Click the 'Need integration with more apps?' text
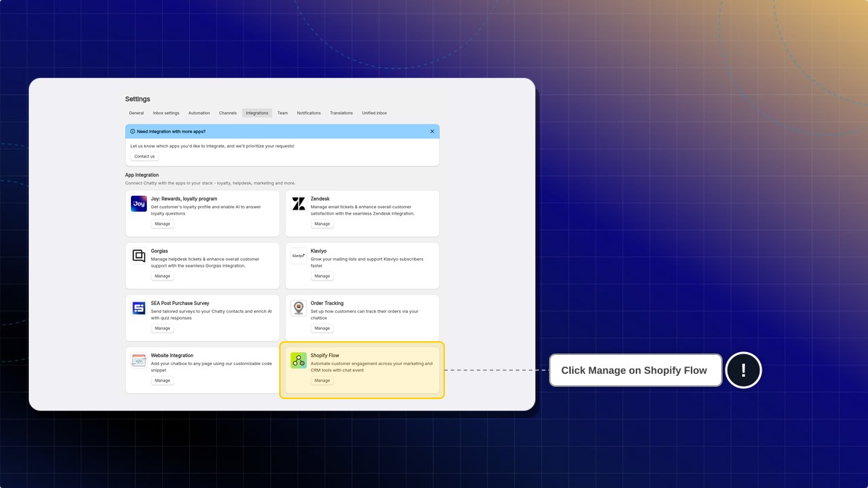The height and width of the screenshot is (488, 868). (171, 132)
